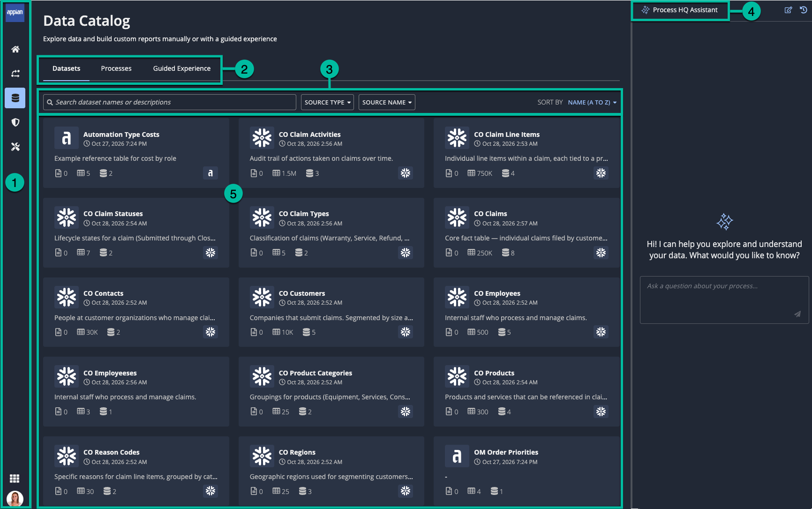Click the assistant question text box
812x509 pixels.
[x=724, y=300]
